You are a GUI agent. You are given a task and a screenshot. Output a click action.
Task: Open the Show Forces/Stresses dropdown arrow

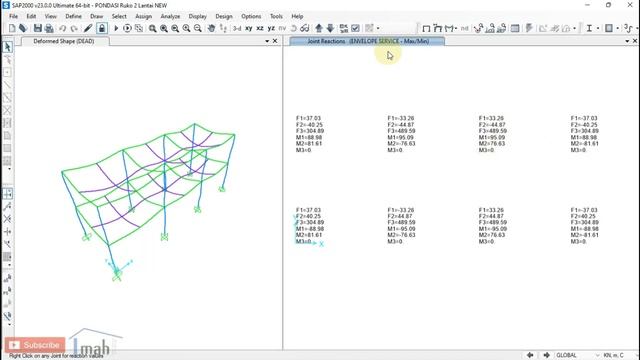pos(456,28)
